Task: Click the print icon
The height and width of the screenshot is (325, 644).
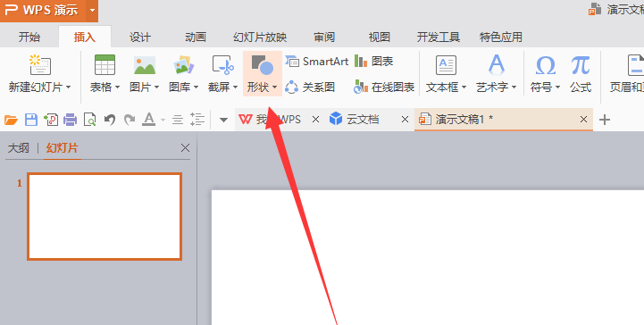Action: click(x=71, y=120)
